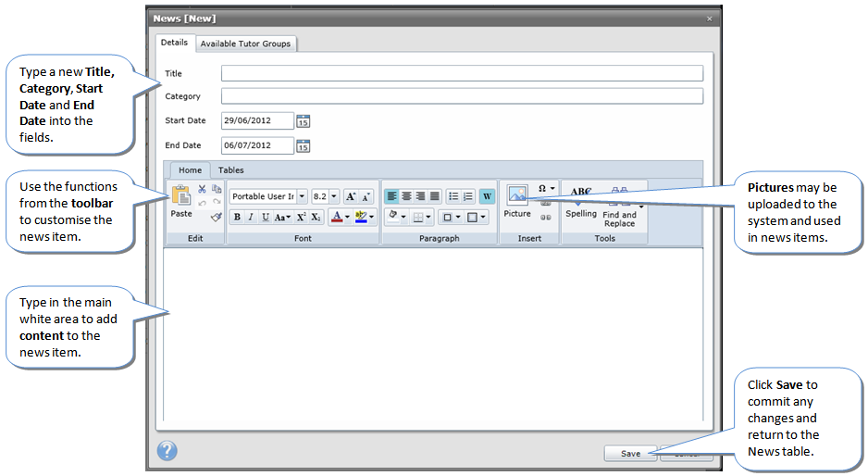Expand the font name dropdown
Viewport: 868px width, 476px height.
pos(303,196)
